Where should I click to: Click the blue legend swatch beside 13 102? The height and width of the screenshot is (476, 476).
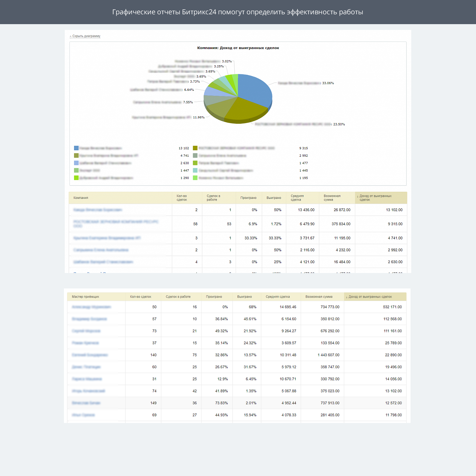click(x=76, y=148)
